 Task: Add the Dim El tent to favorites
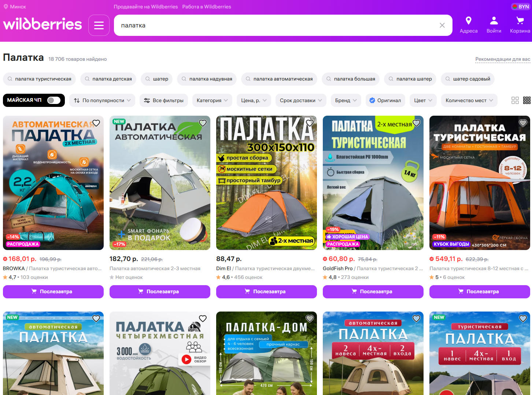click(x=310, y=123)
